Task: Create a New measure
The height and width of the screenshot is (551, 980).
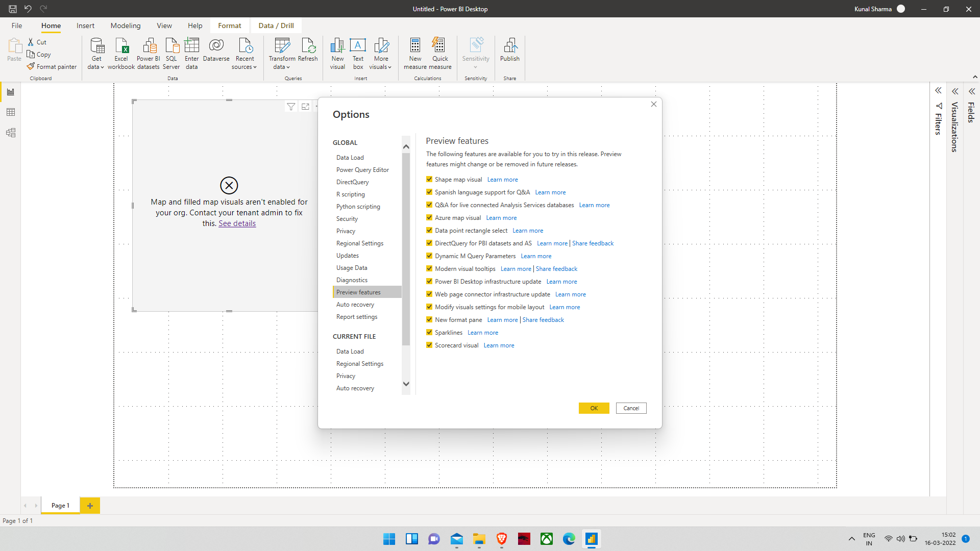Action: pos(415,54)
